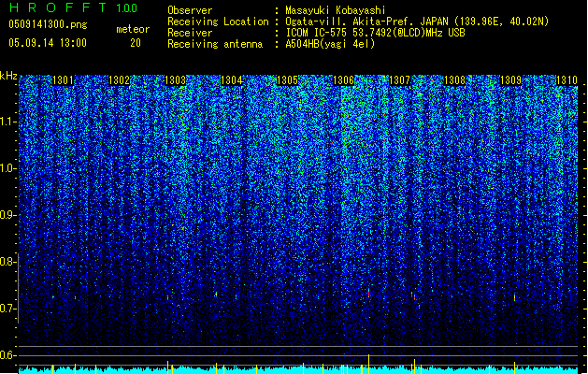Click the HROFFT program title

[58, 7]
